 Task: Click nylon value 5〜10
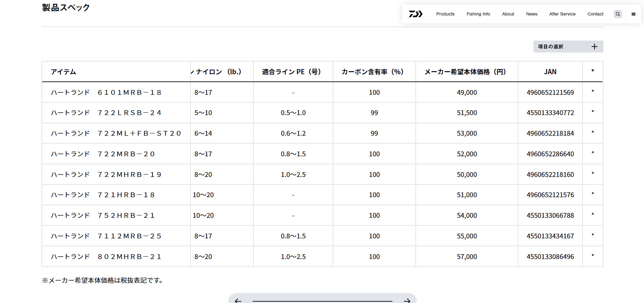[x=203, y=113]
